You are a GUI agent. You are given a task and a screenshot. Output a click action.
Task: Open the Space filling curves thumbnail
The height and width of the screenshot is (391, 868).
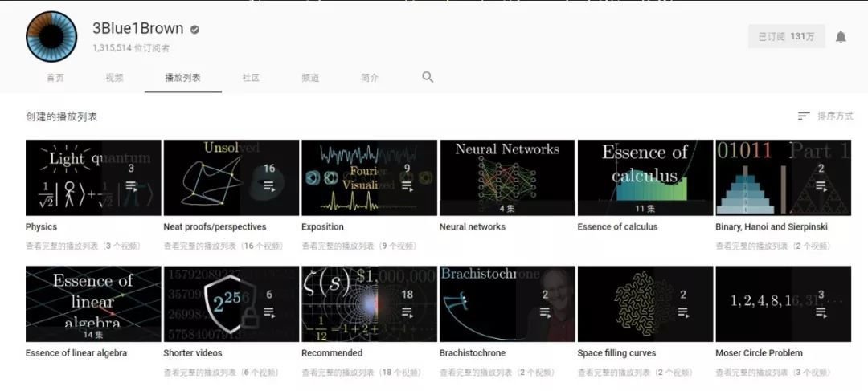coord(645,303)
